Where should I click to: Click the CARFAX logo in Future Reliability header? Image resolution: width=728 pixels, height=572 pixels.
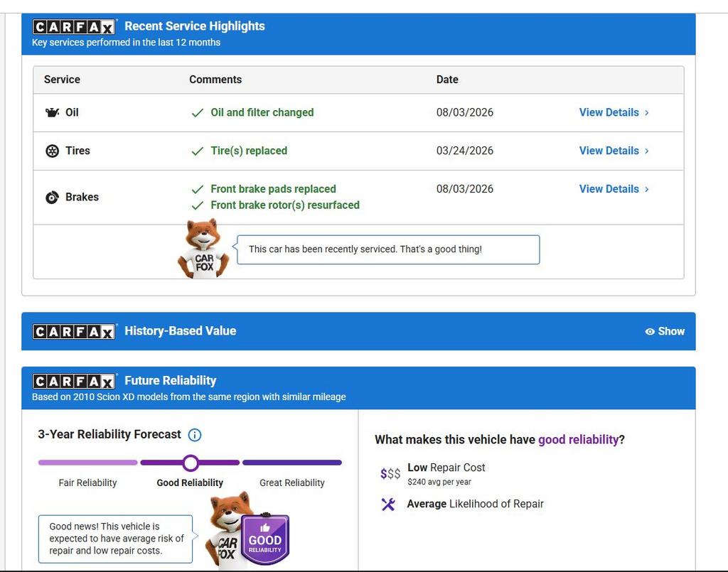pyautogui.click(x=74, y=381)
